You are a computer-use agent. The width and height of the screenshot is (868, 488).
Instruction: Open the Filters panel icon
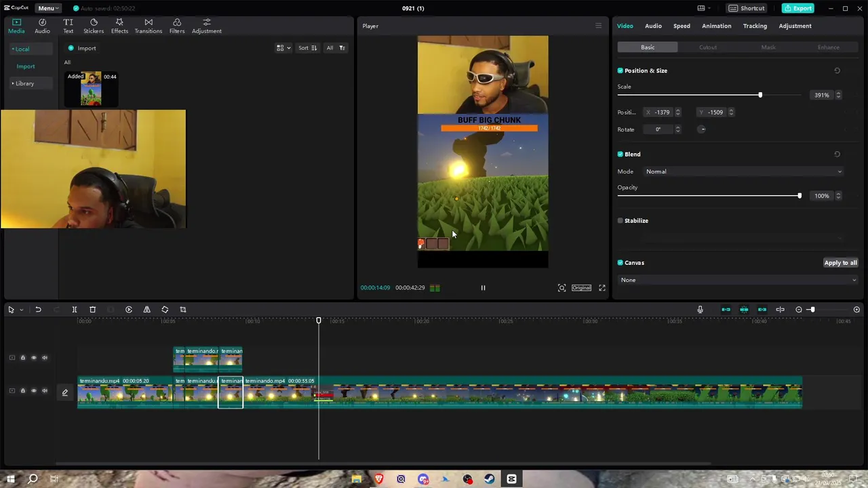[x=177, y=26]
